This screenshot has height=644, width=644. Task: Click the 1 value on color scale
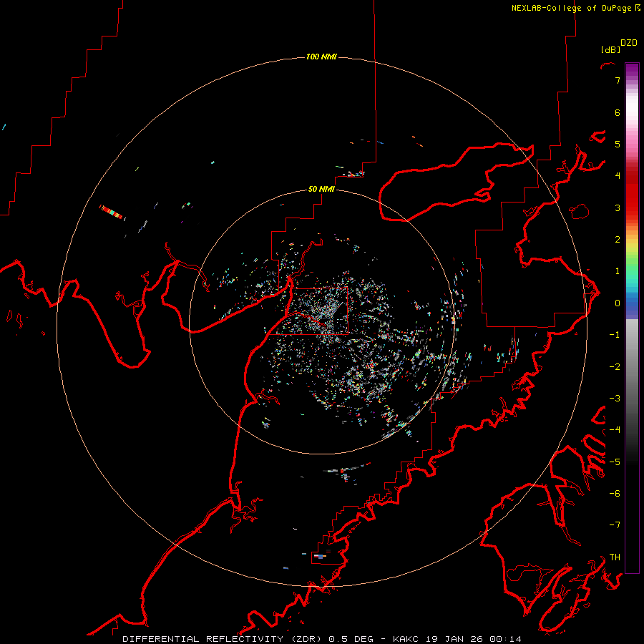(x=618, y=271)
